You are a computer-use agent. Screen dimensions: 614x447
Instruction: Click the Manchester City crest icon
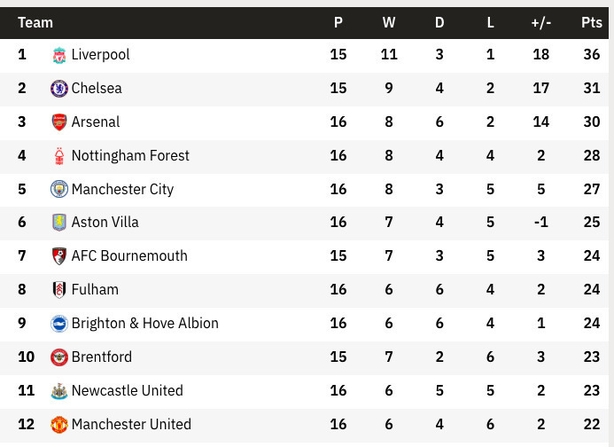tap(59, 189)
